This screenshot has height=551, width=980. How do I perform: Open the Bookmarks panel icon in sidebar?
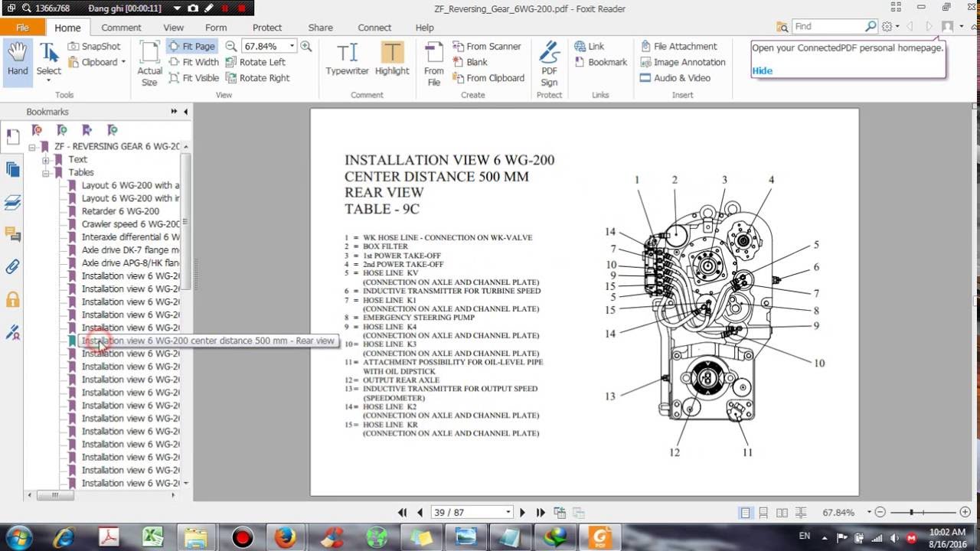pyautogui.click(x=12, y=137)
